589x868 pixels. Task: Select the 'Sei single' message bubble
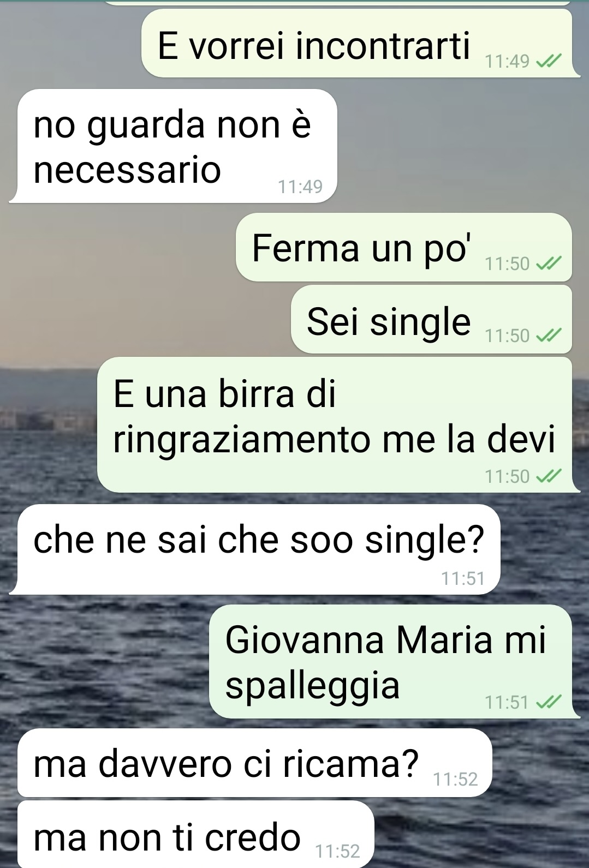point(432,319)
